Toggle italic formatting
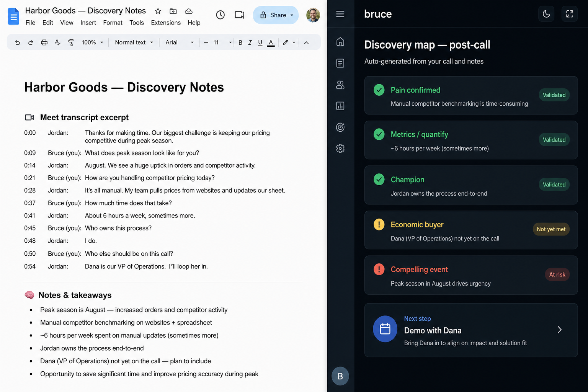 click(x=250, y=42)
